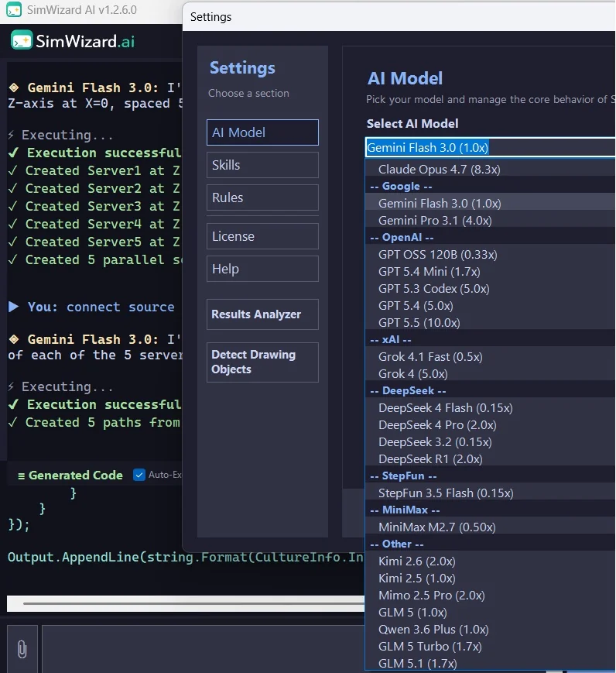Image resolution: width=616 pixels, height=673 pixels.
Task: Click the paperclip attach file icon
Action: point(22,649)
